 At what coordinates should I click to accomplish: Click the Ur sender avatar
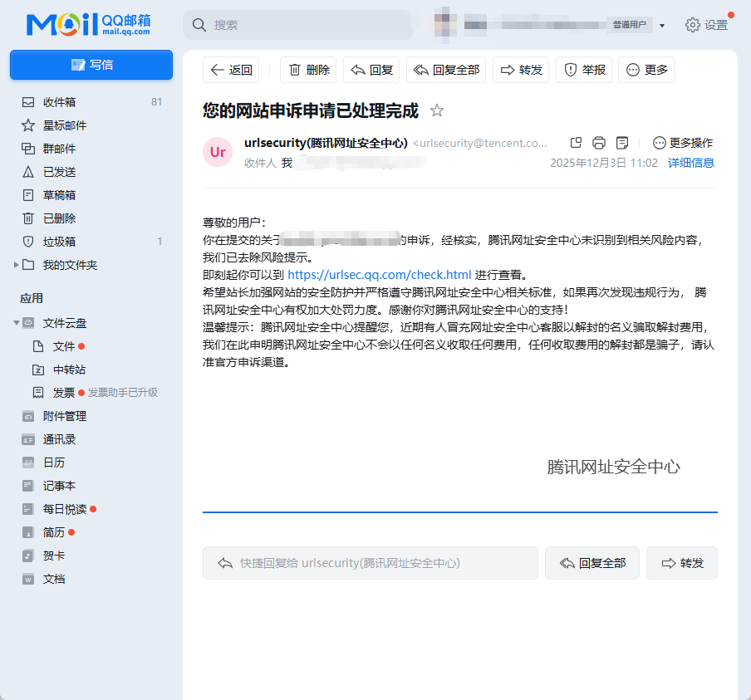click(x=218, y=152)
